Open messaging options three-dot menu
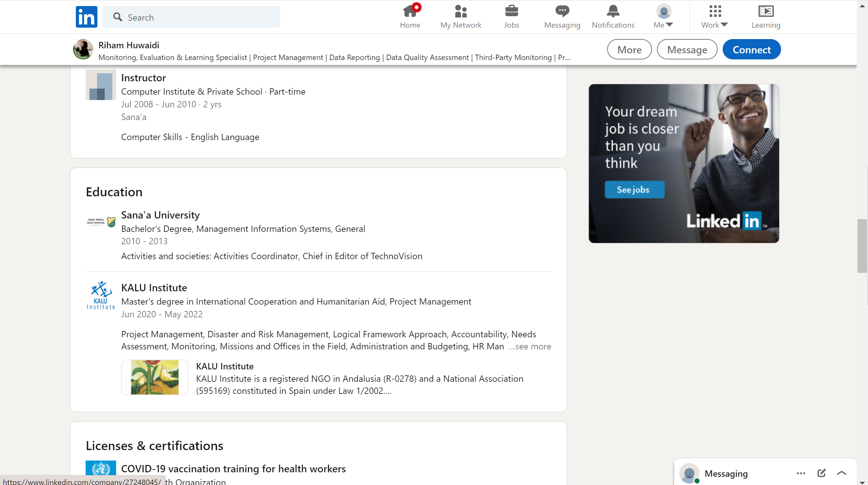Viewport: 868px width, 485px height. coord(801,473)
